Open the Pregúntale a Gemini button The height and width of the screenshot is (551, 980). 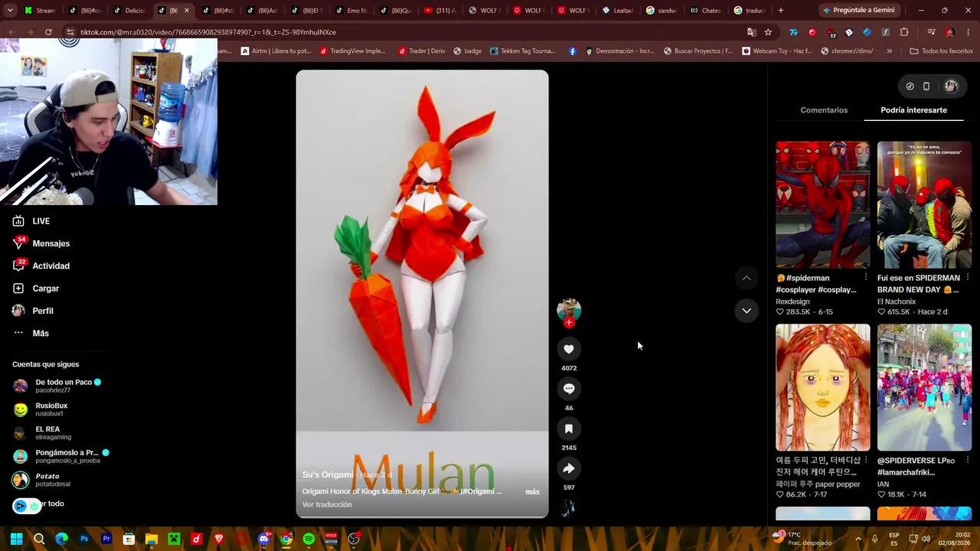(857, 10)
